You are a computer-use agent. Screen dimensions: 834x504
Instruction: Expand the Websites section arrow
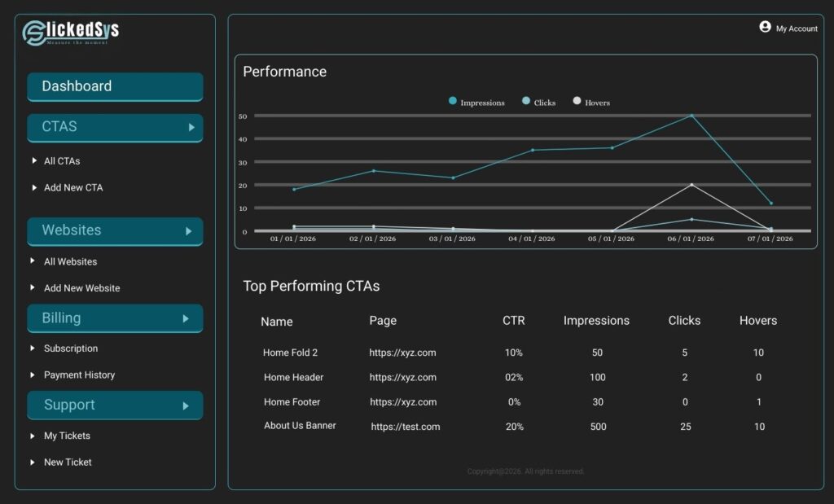tap(189, 231)
